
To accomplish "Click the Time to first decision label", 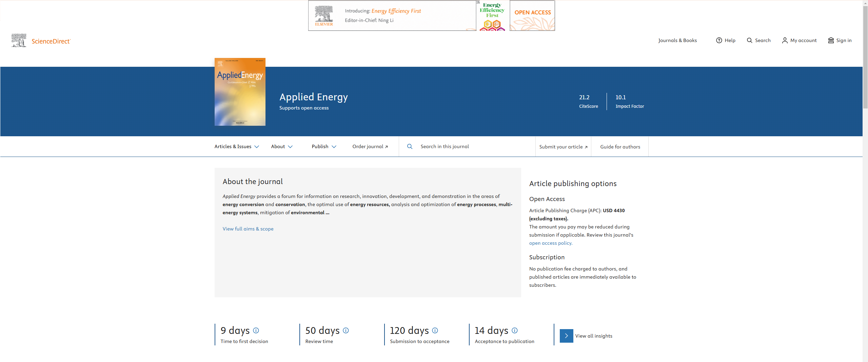I will coord(244,341).
